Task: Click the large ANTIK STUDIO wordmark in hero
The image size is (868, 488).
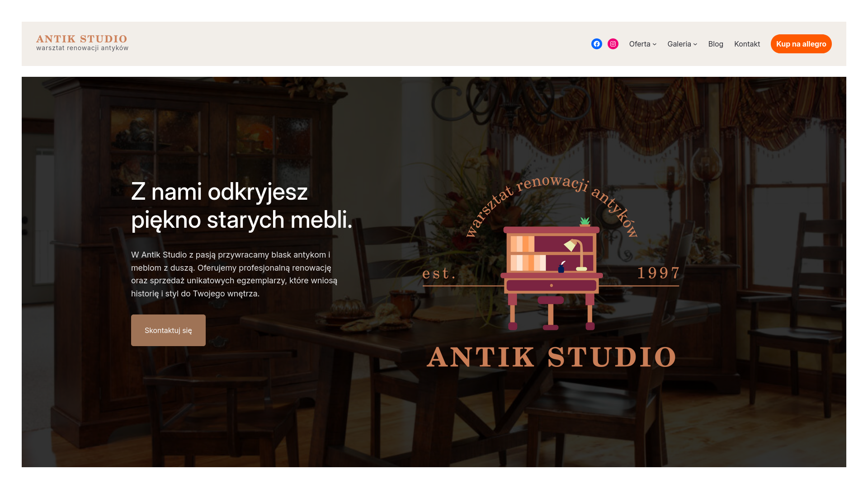Action: tap(552, 357)
